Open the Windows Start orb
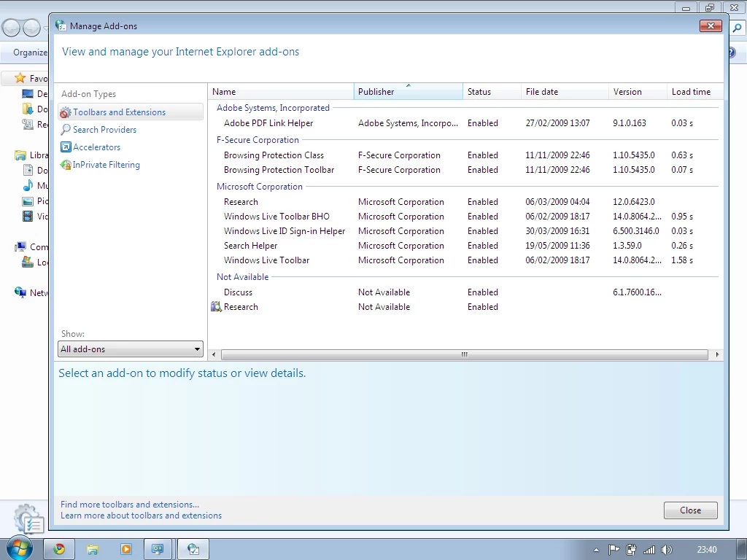 click(x=19, y=548)
